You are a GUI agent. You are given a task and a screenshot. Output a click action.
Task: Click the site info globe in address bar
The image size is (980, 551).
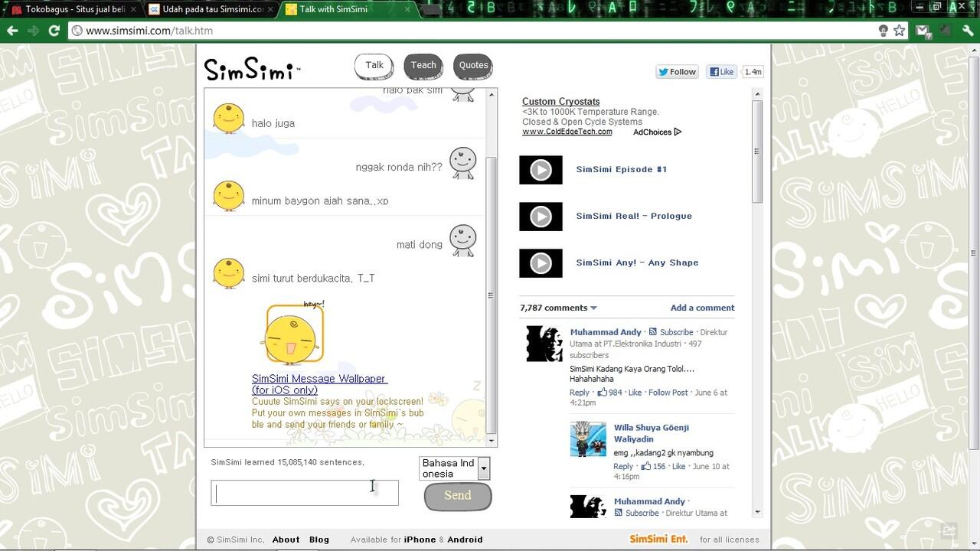click(x=77, y=31)
